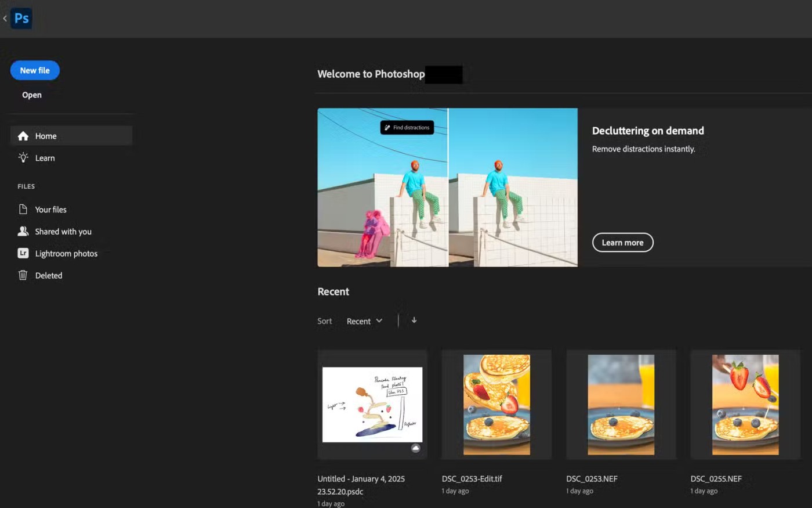Viewport: 812px width, 508px height.
Task: Click the file name DSC_0255.NEF
Action: coord(716,478)
